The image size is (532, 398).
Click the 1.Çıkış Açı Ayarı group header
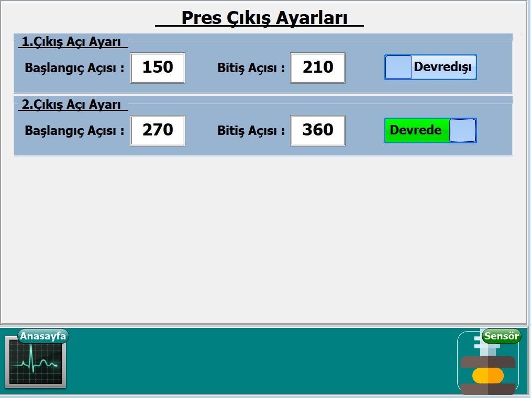point(72,42)
